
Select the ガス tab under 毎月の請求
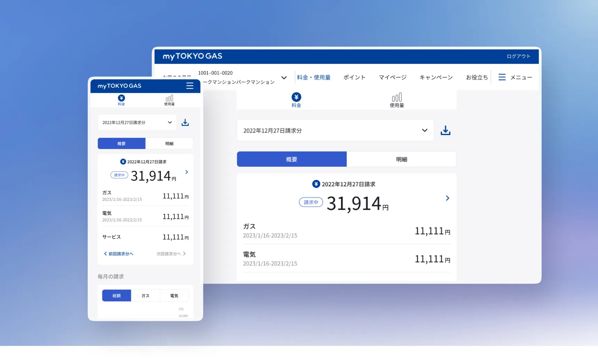(x=145, y=296)
